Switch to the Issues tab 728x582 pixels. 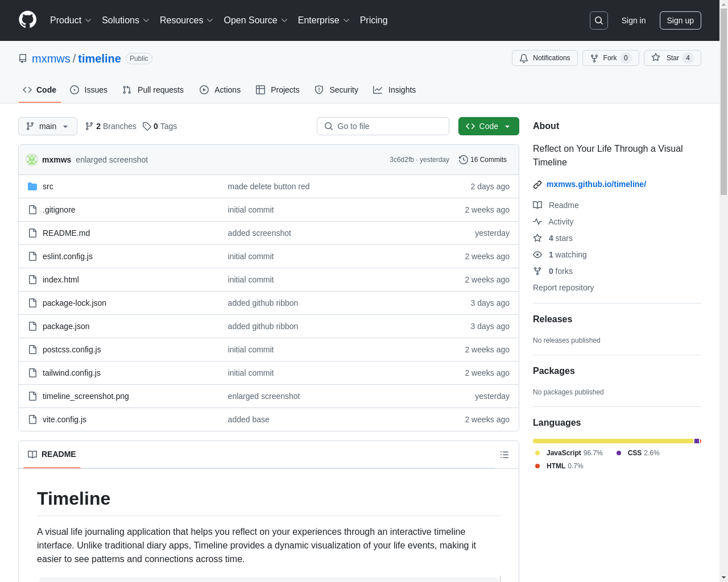tap(89, 90)
